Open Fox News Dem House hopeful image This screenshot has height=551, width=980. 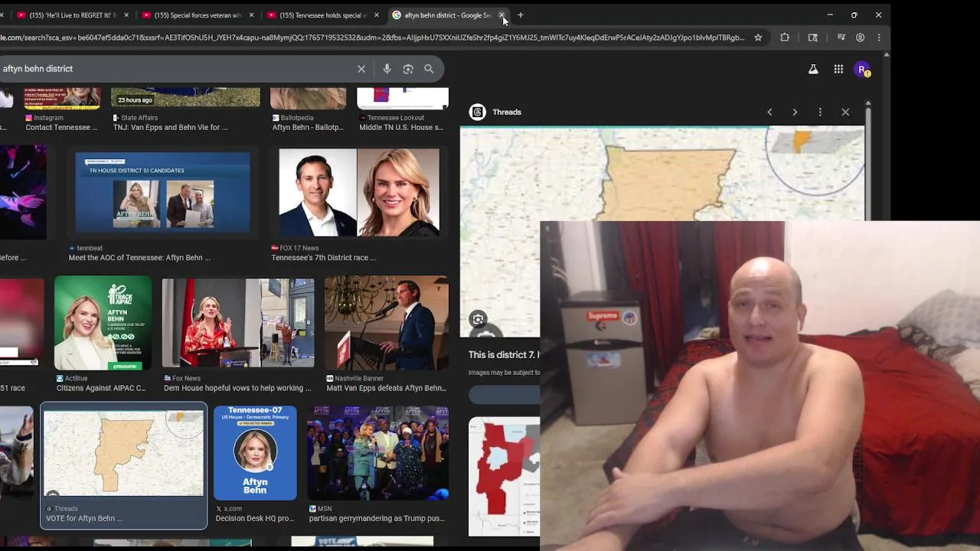click(238, 323)
